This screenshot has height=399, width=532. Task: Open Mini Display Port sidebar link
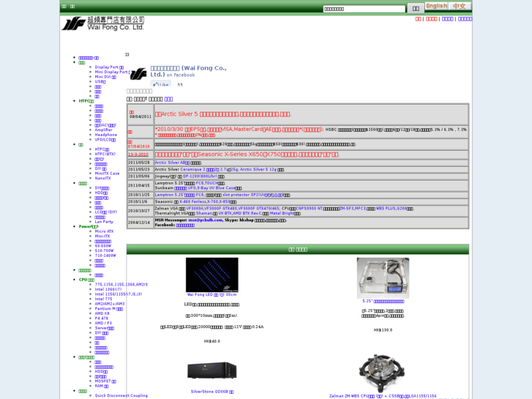point(111,72)
